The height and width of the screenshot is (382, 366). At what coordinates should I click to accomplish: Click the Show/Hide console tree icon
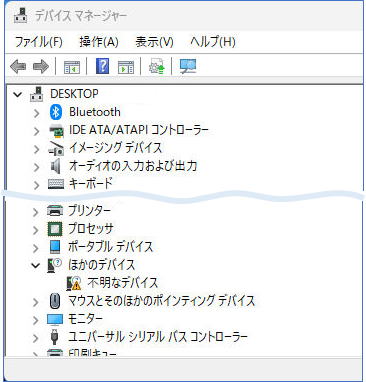click(72, 67)
